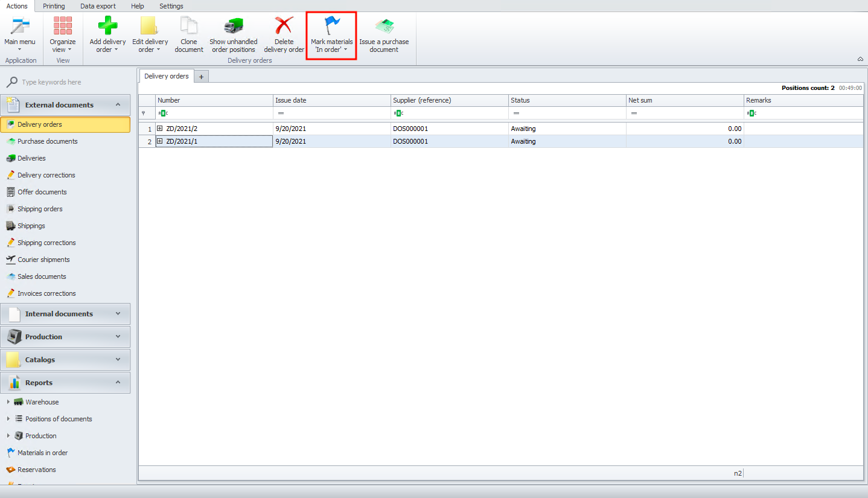Expand Warehouse reports tree node

(8, 402)
